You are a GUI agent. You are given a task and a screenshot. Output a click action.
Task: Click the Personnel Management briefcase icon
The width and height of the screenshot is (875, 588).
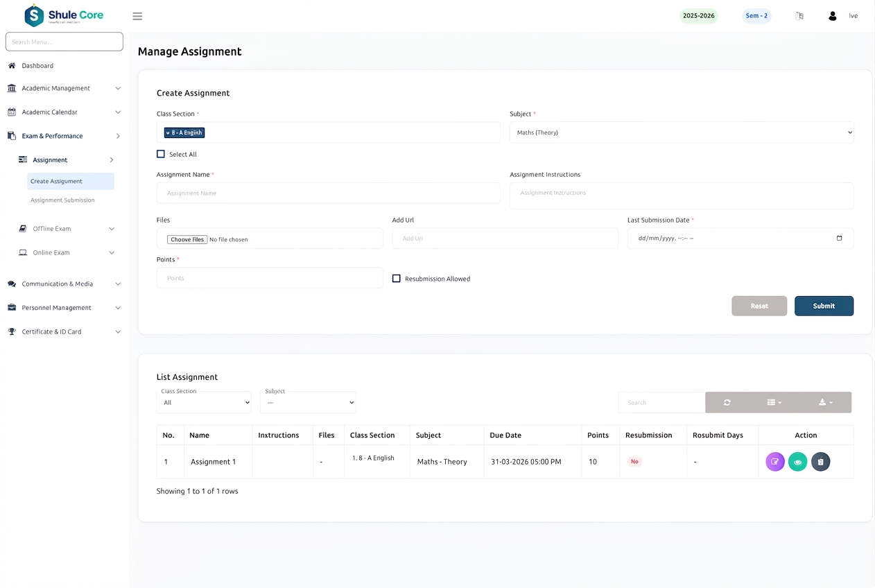point(12,308)
